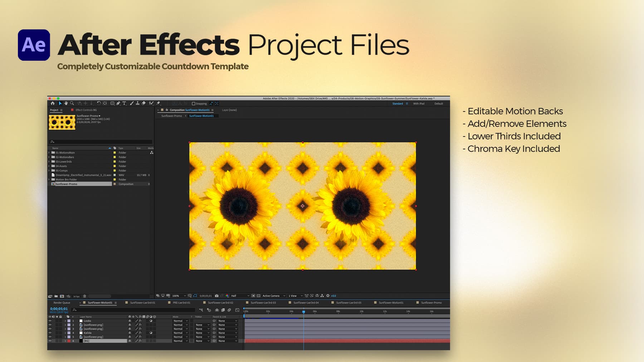Image resolution: width=644 pixels, height=362 pixels.
Task: Toggle visibility of layer 2 sunflower.png
Action: (x=50, y=325)
